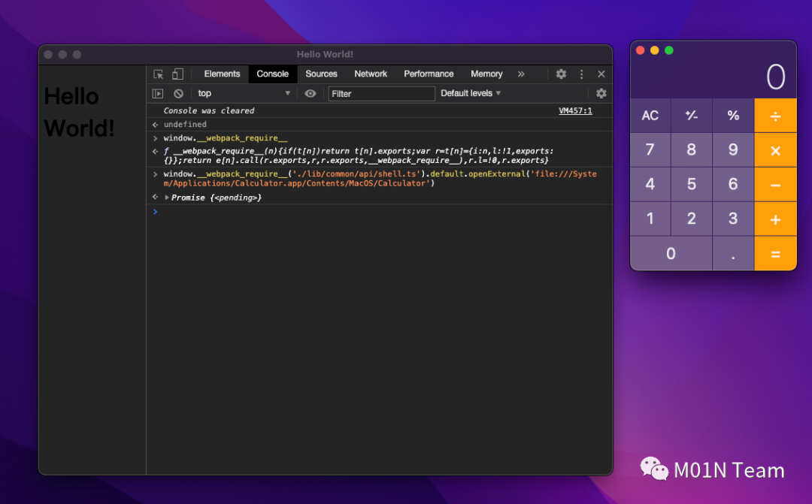Show the console sidebar icon
Viewport: 812px width, 504px height.
tap(158, 94)
